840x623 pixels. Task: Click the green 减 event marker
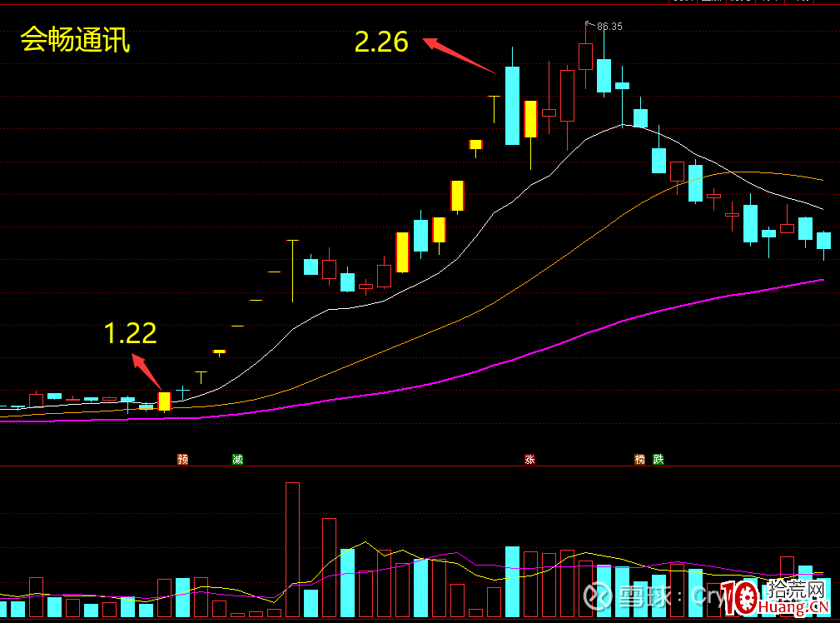(237, 459)
